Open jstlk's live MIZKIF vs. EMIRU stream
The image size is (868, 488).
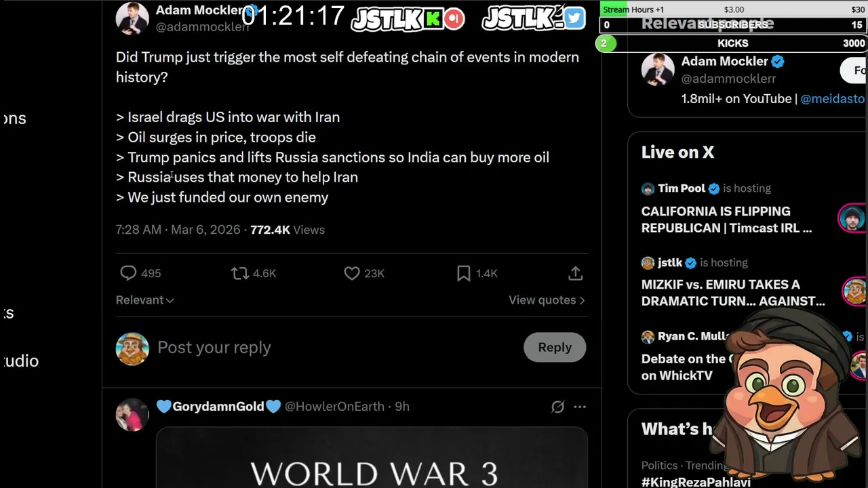click(733, 293)
